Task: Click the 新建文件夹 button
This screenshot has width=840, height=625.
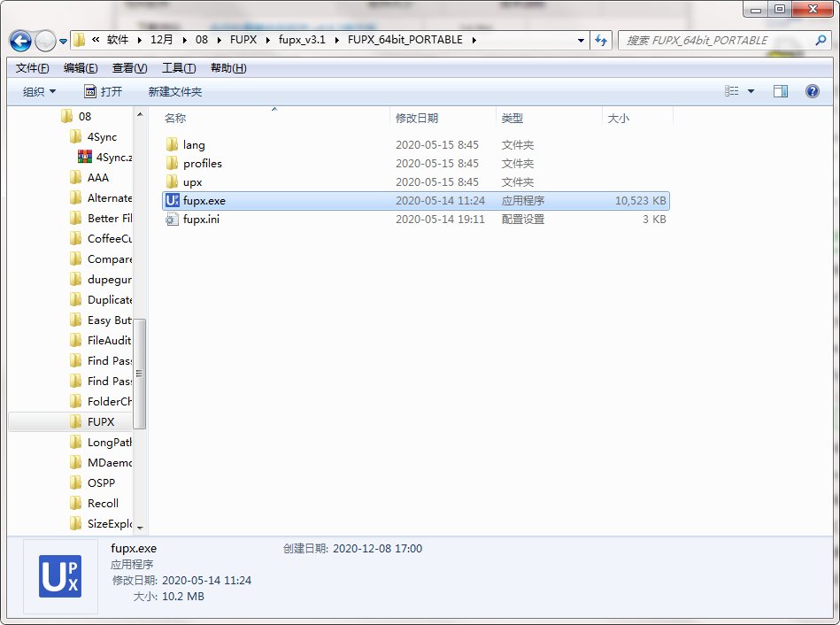Action: click(175, 91)
